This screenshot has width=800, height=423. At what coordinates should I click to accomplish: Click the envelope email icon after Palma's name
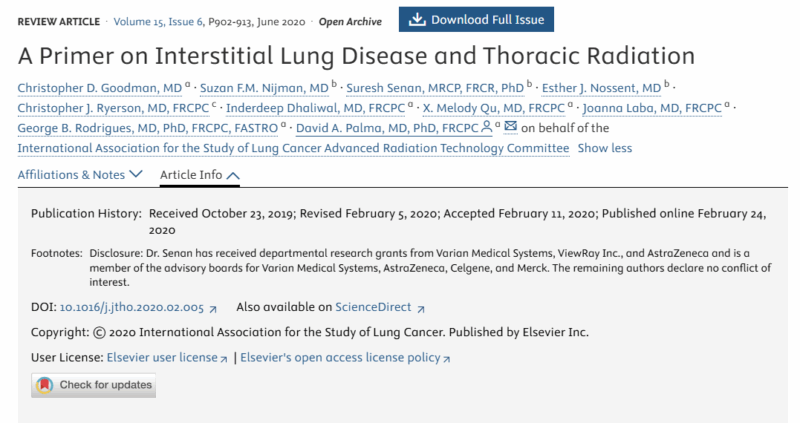click(x=510, y=127)
